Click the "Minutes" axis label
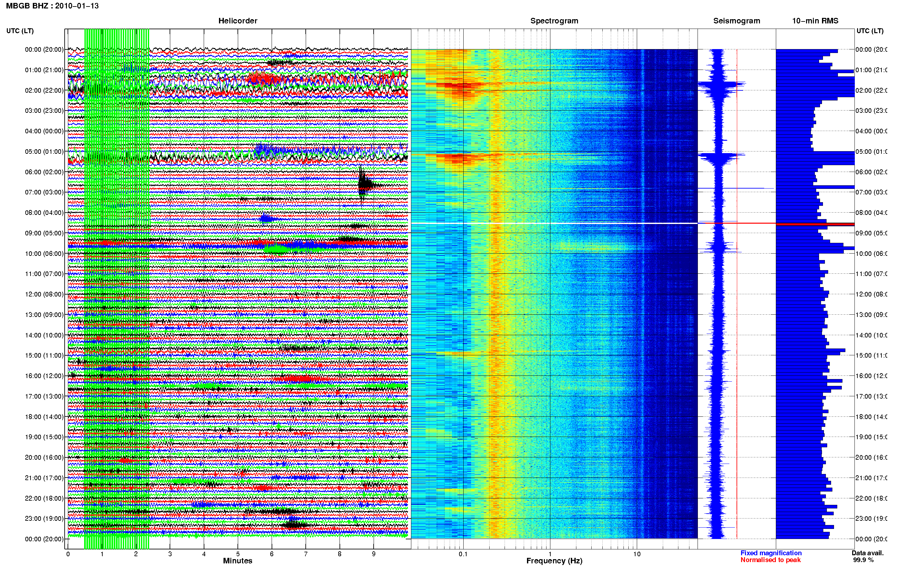The width and height of the screenshot is (924, 578). coord(237,560)
